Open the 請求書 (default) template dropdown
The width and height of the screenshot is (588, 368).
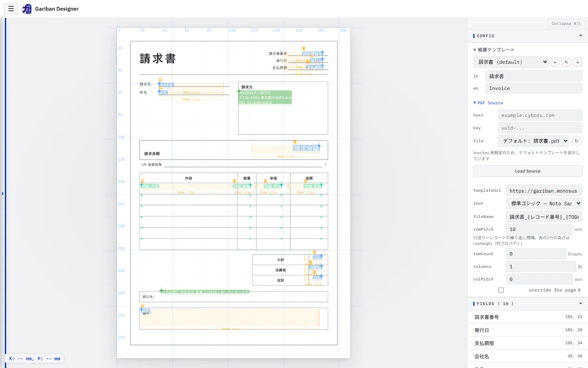(511, 62)
